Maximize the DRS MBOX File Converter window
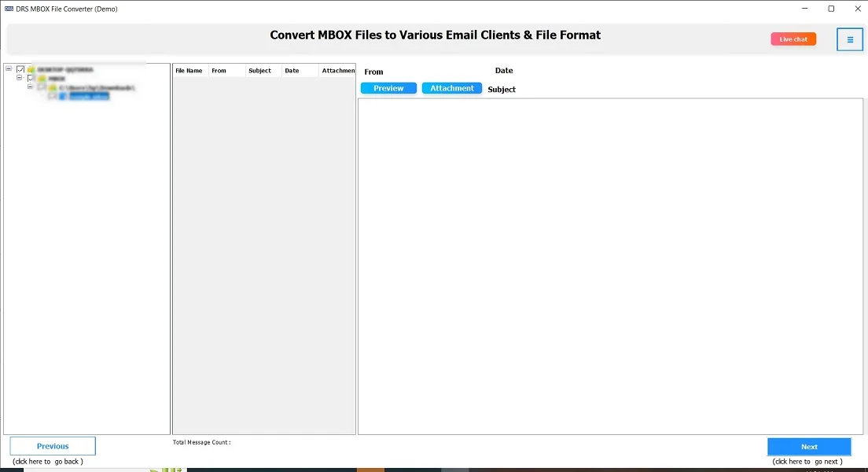Viewport: 868px width, 472px height. pos(831,9)
